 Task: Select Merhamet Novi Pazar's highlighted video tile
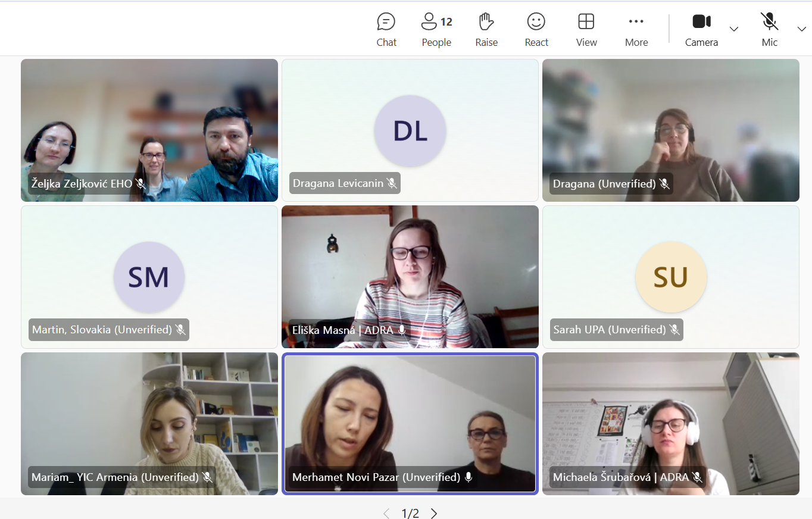[x=410, y=417]
